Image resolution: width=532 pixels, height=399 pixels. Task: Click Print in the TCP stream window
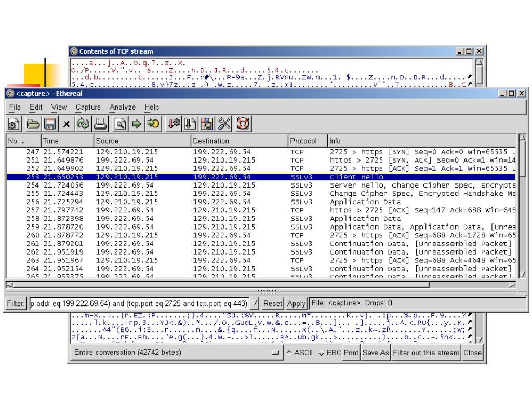point(351,353)
